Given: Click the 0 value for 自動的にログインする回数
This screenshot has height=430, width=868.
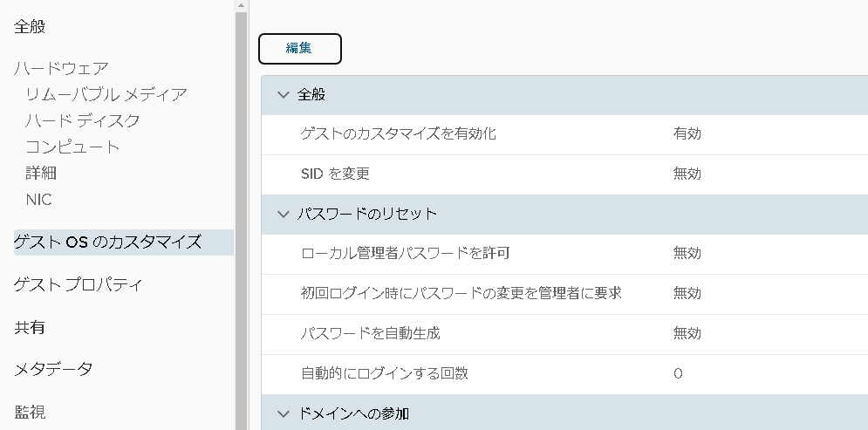Looking at the screenshot, I should [x=678, y=373].
